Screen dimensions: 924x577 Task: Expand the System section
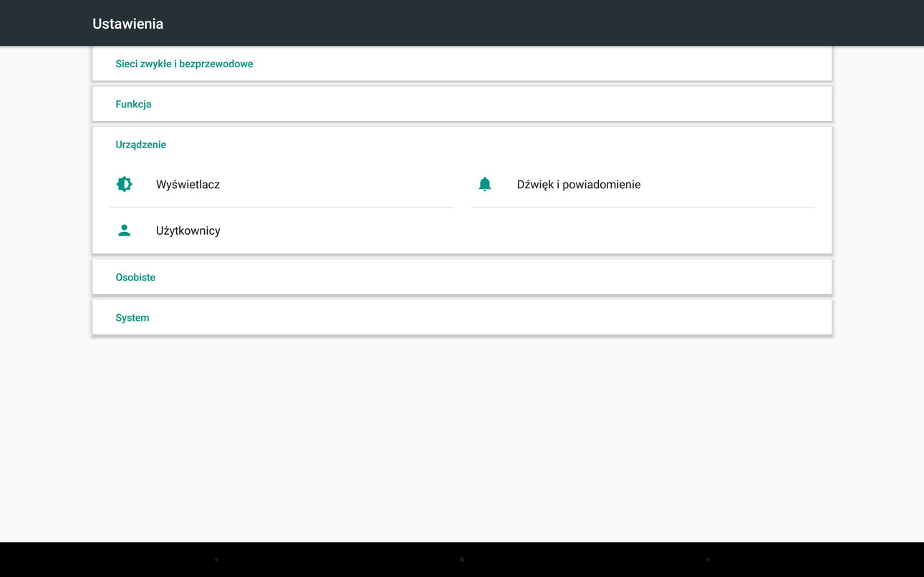133,318
